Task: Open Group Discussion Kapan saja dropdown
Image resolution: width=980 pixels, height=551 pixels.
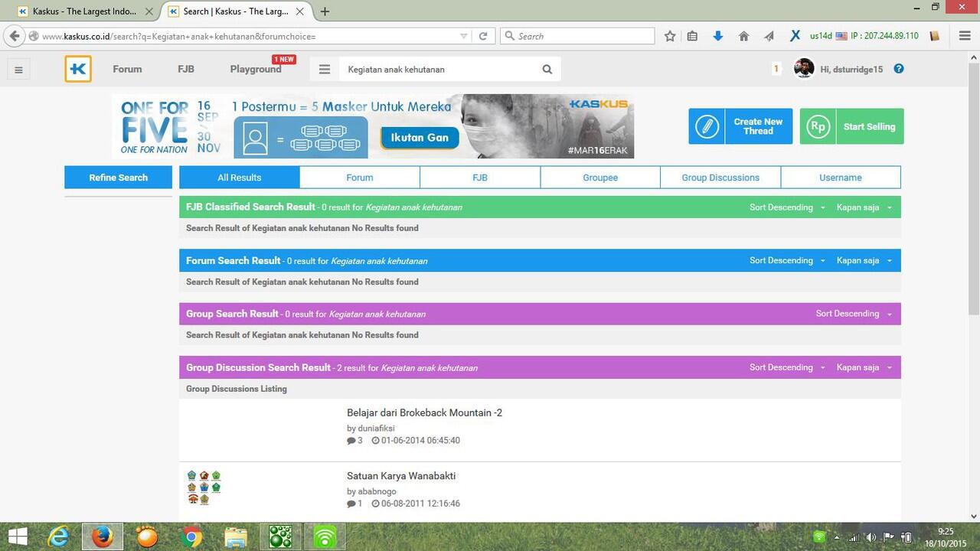Action: (864, 367)
